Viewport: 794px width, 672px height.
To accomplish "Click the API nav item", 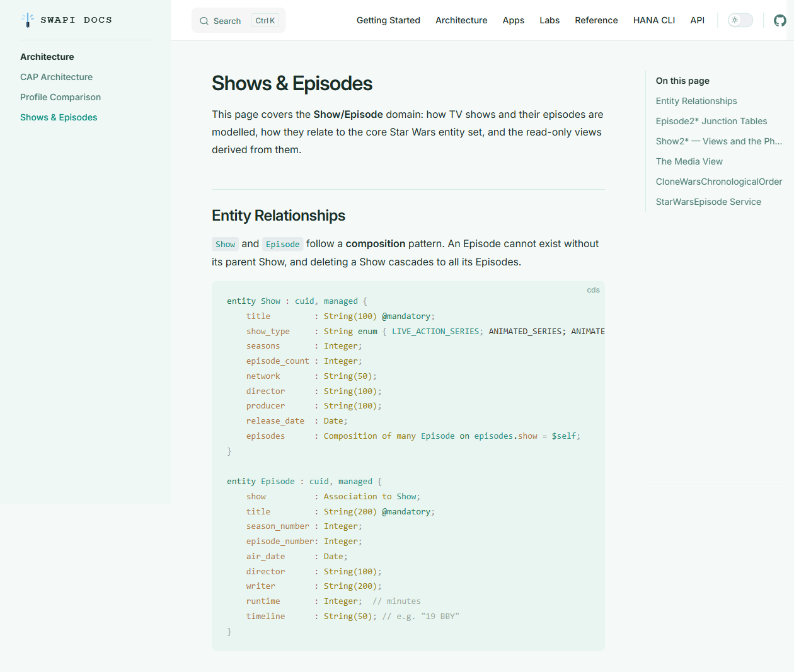I will click(697, 20).
